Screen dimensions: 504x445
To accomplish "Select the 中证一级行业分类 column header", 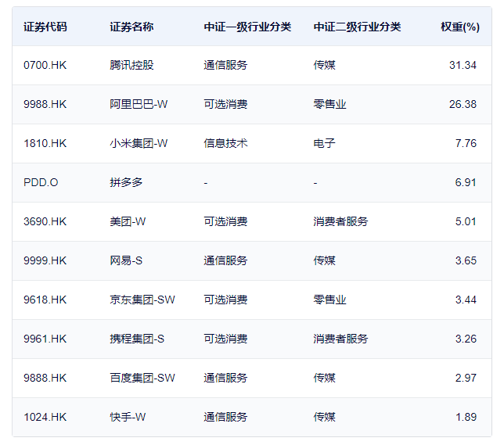I will pos(247,27).
